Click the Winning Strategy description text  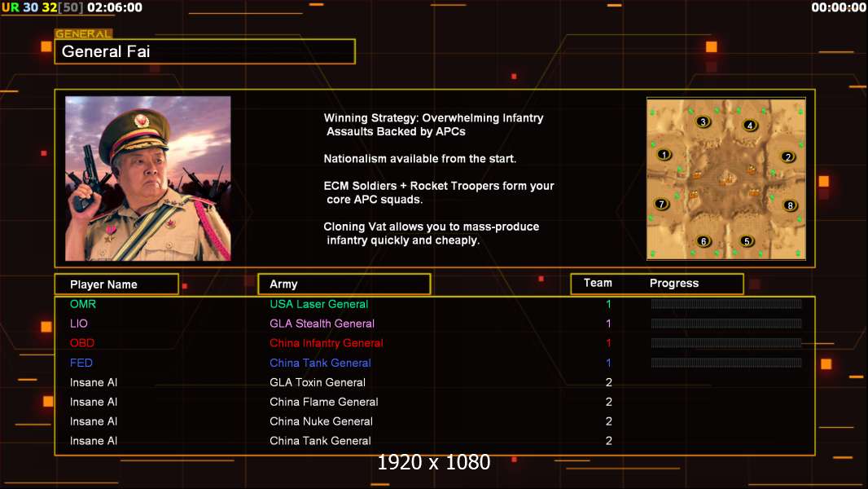pos(433,125)
